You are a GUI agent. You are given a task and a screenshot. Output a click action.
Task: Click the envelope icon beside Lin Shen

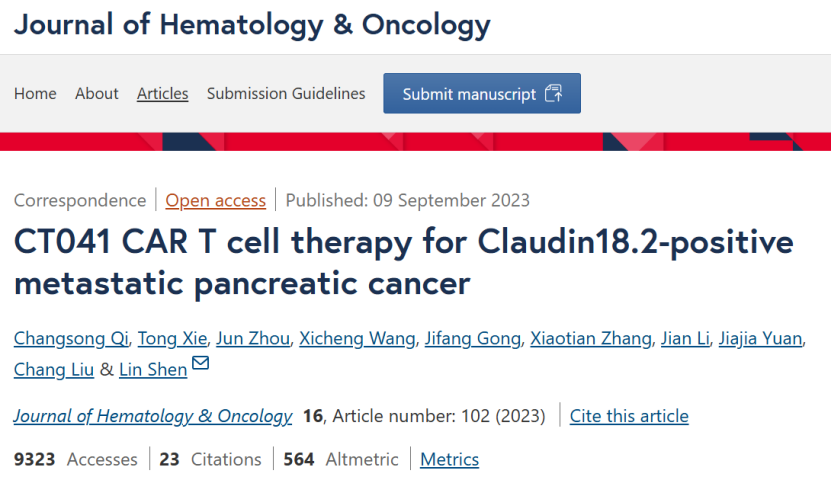(200, 363)
